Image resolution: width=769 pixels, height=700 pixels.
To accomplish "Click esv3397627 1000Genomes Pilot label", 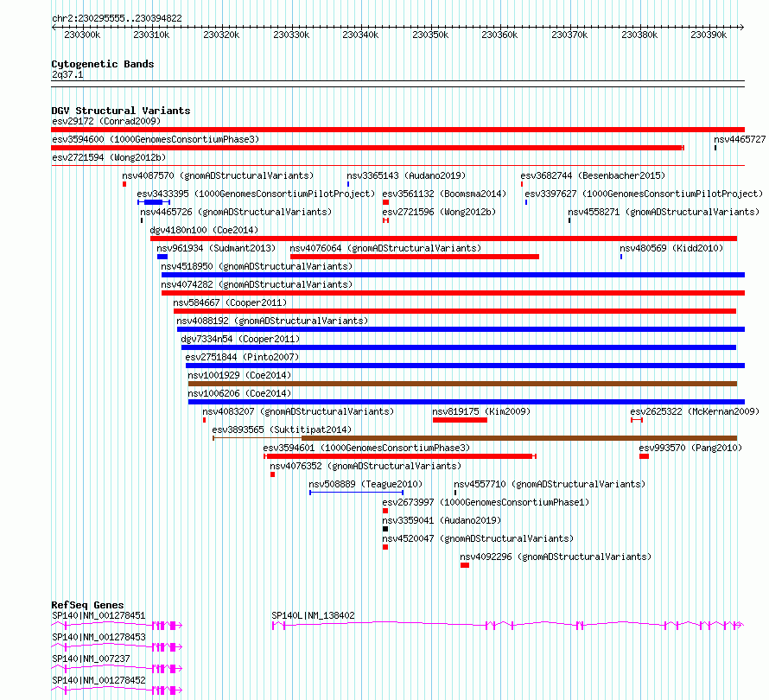I will pos(644,194).
